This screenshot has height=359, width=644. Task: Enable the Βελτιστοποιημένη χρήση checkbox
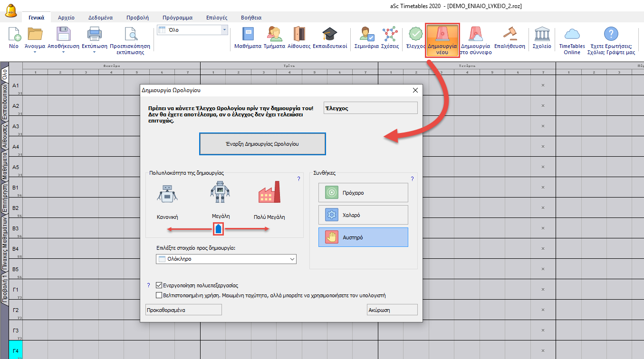click(x=159, y=295)
